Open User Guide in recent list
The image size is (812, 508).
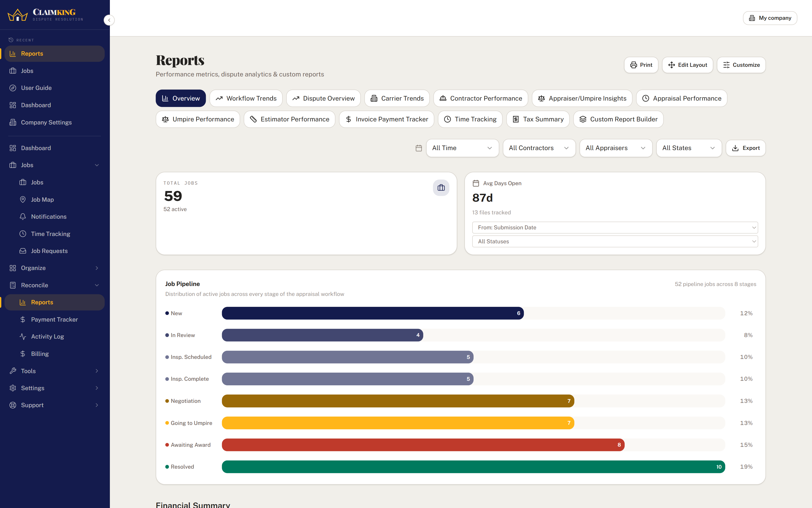pyautogui.click(x=55, y=88)
